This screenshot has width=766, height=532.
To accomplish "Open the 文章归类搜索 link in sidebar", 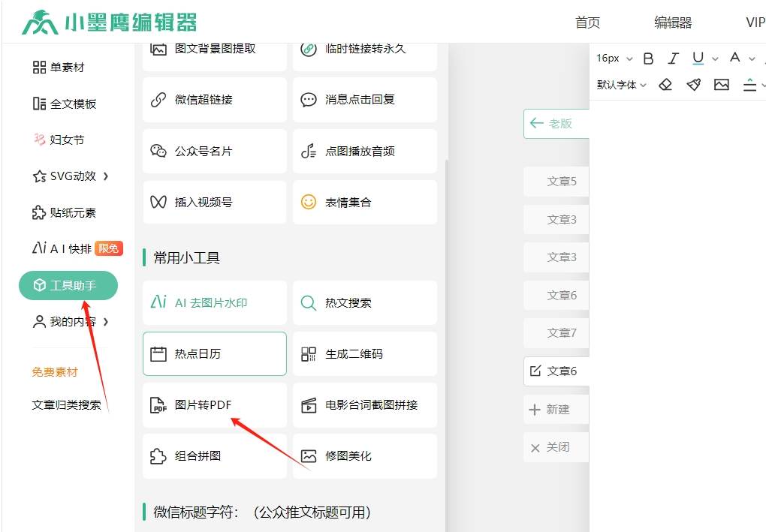I will click(66, 404).
